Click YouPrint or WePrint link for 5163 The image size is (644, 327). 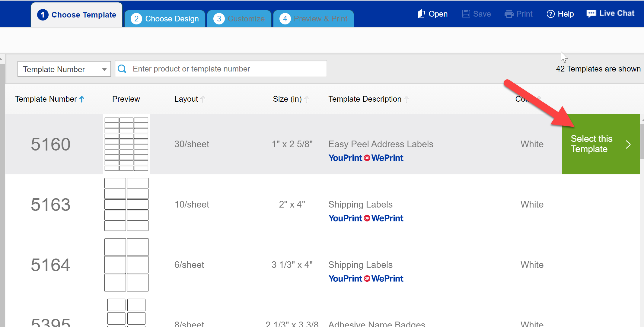(366, 218)
